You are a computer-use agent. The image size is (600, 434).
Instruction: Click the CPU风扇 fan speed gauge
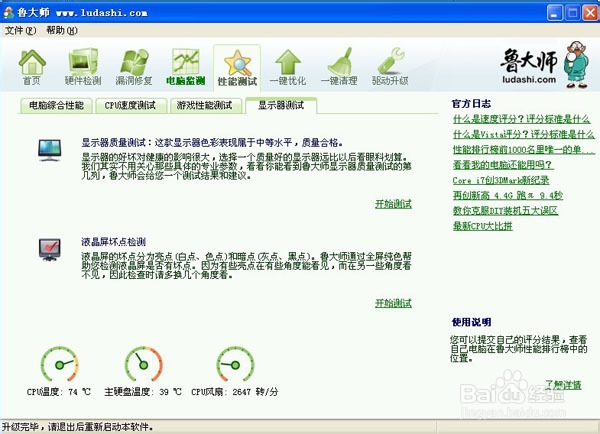click(x=235, y=364)
